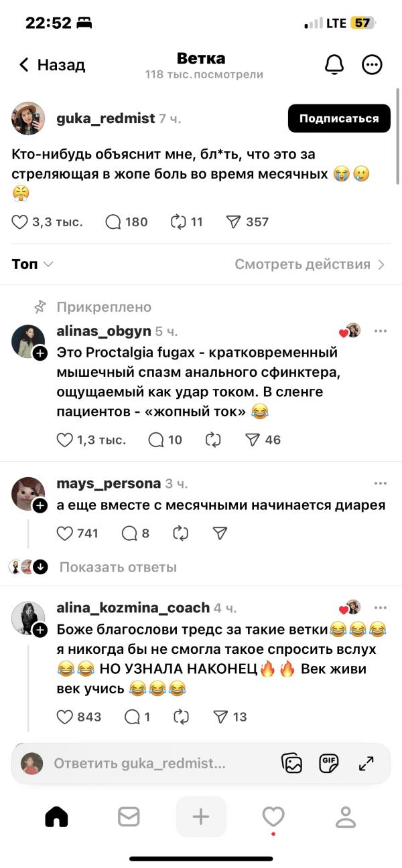This screenshot has height=868, width=402.
Task: Open the more options circle menu
Action: (x=372, y=65)
